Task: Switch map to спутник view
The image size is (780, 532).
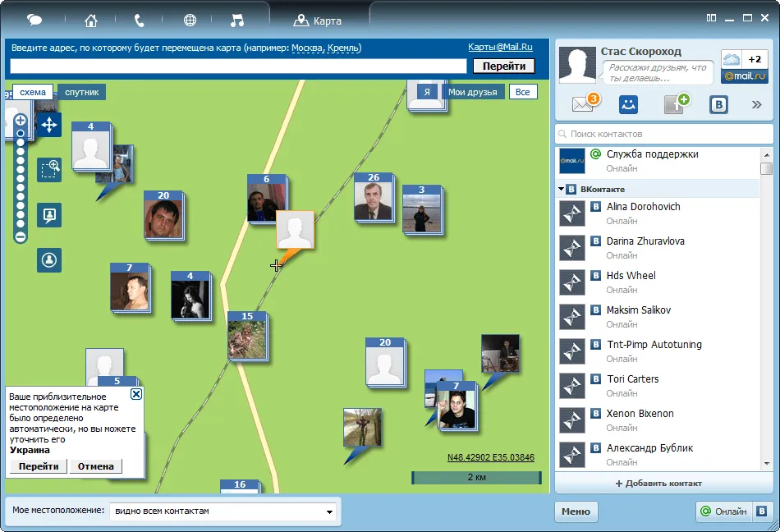Action: 81,92
